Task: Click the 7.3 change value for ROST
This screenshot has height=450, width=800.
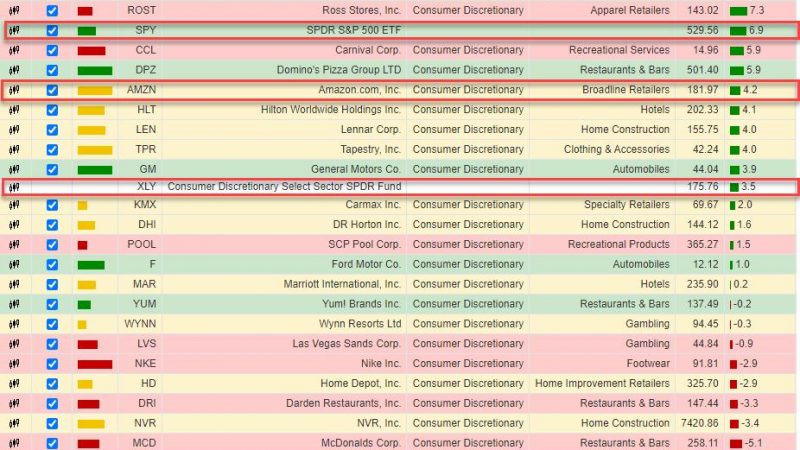Action: click(x=757, y=10)
